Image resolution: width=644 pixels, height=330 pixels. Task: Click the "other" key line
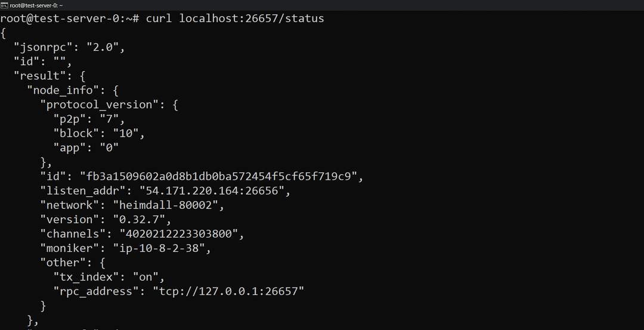point(63,262)
